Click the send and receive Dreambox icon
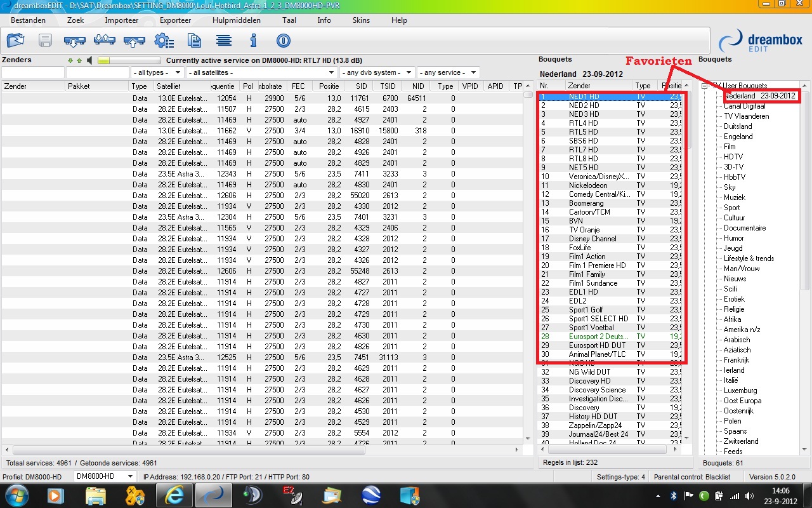Image resolution: width=812 pixels, height=508 pixels. [105, 41]
